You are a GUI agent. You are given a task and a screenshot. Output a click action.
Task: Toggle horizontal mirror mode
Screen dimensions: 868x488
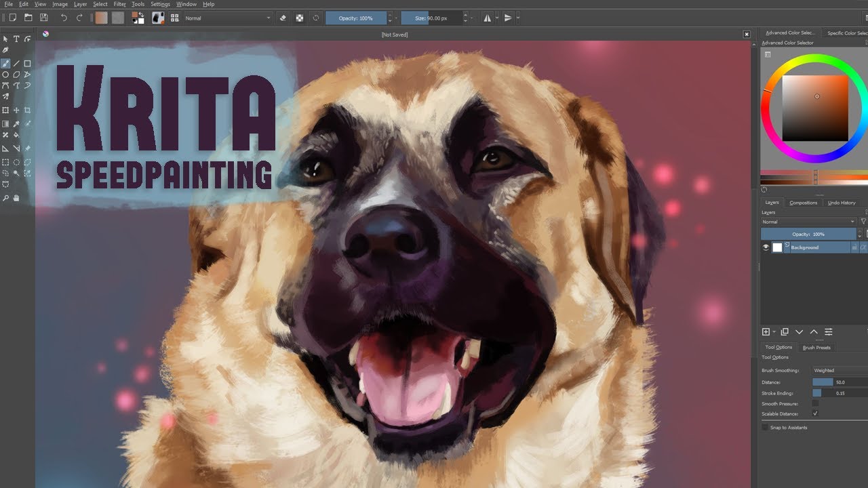[x=487, y=18]
